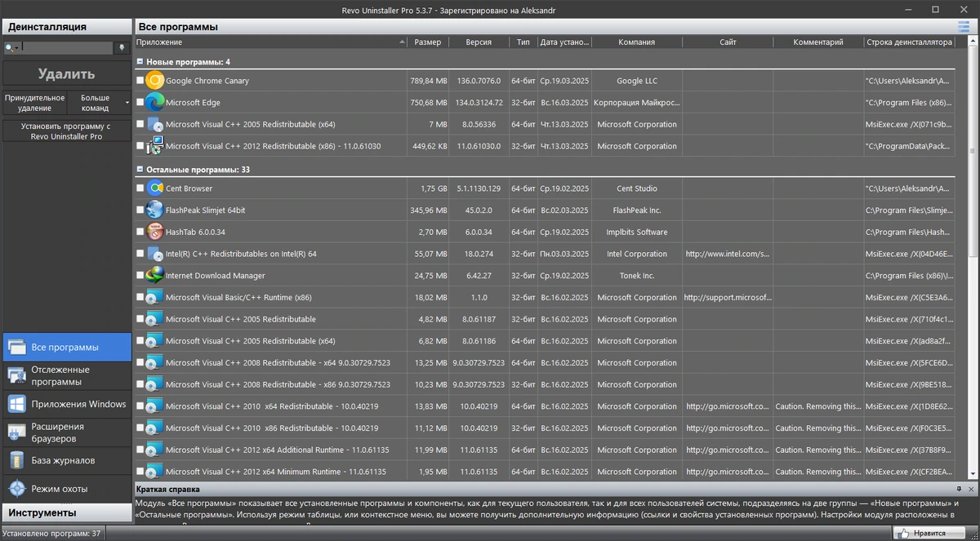Image resolution: width=980 pixels, height=541 pixels.
Task: Check the Intel(R) C++ Redistributables checkbox
Action: 140,254
